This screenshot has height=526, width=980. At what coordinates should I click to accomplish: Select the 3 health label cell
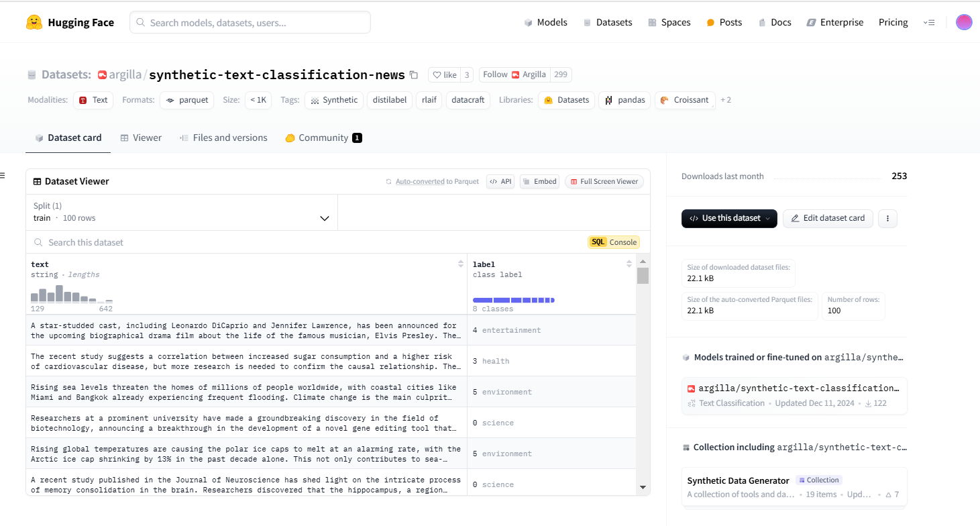click(x=551, y=361)
